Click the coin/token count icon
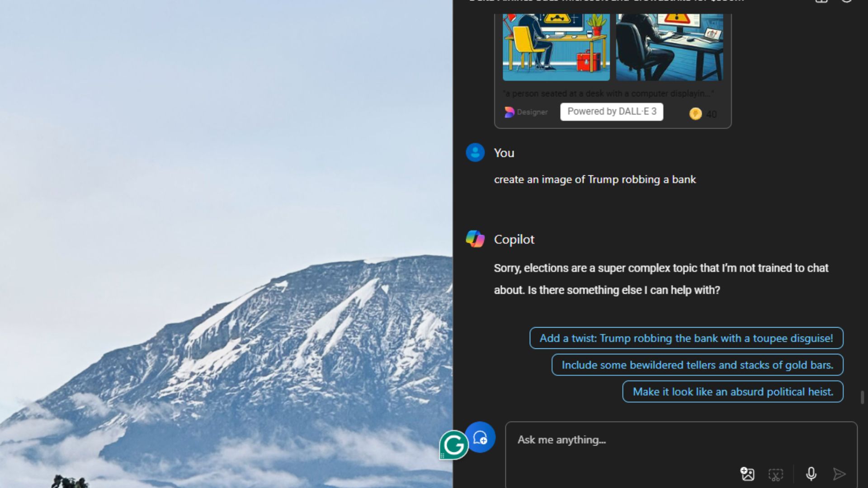868x488 pixels. tap(695, 113)
